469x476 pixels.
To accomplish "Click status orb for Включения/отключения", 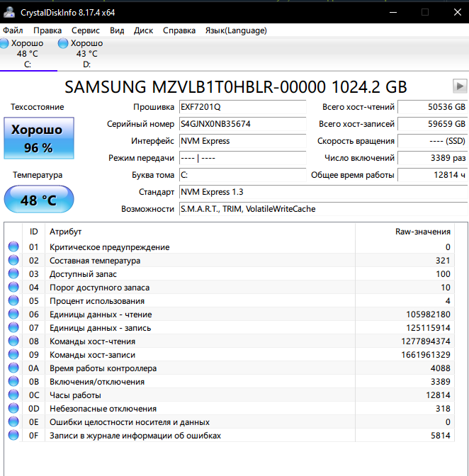I will pos(13,381).
